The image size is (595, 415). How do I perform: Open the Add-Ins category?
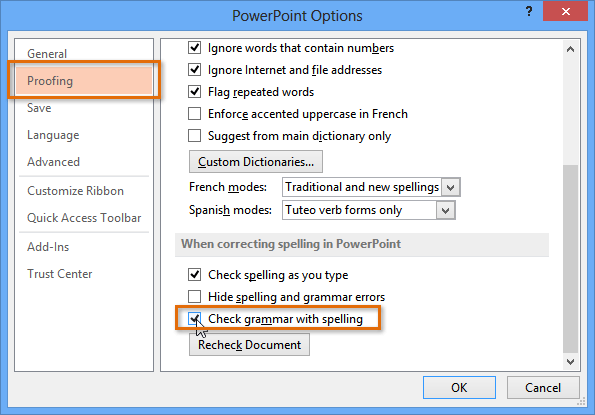pos(84,247)
